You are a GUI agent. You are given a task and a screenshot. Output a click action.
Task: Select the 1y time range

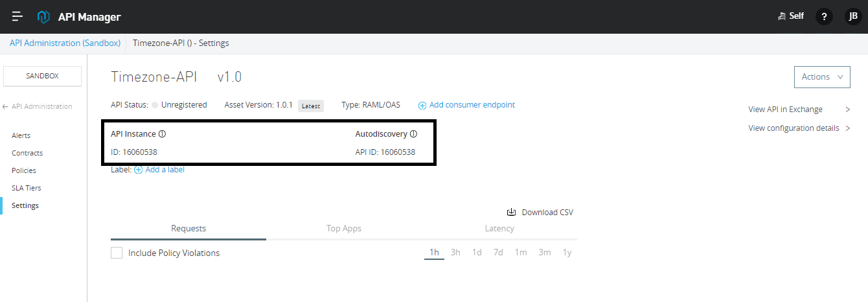point(567,252)
